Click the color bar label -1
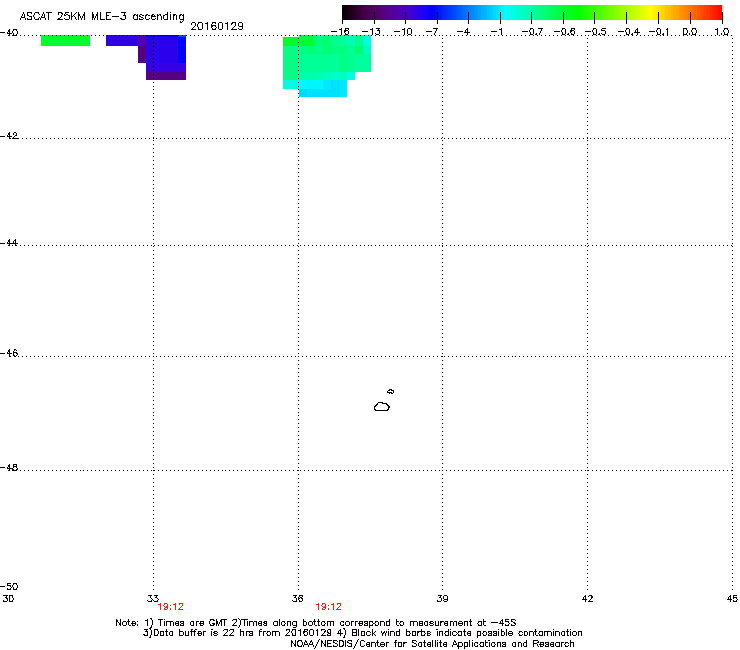 [x=497, y=32]
